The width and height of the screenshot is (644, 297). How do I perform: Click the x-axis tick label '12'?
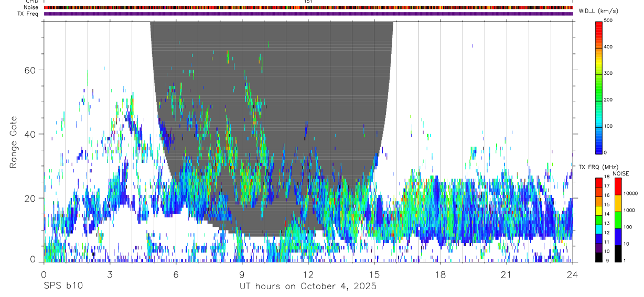click(308, 275)
